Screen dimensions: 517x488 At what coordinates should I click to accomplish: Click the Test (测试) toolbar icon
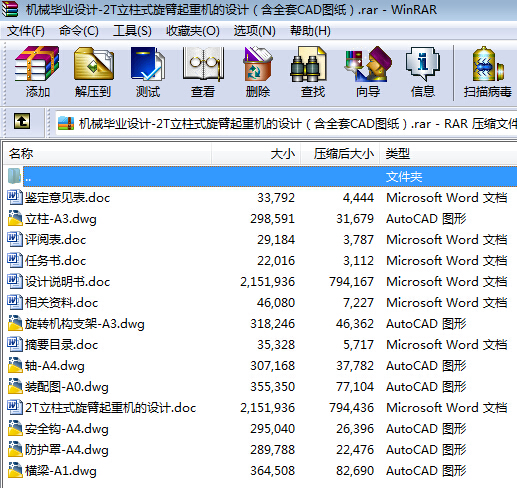[x=148, y=64]
